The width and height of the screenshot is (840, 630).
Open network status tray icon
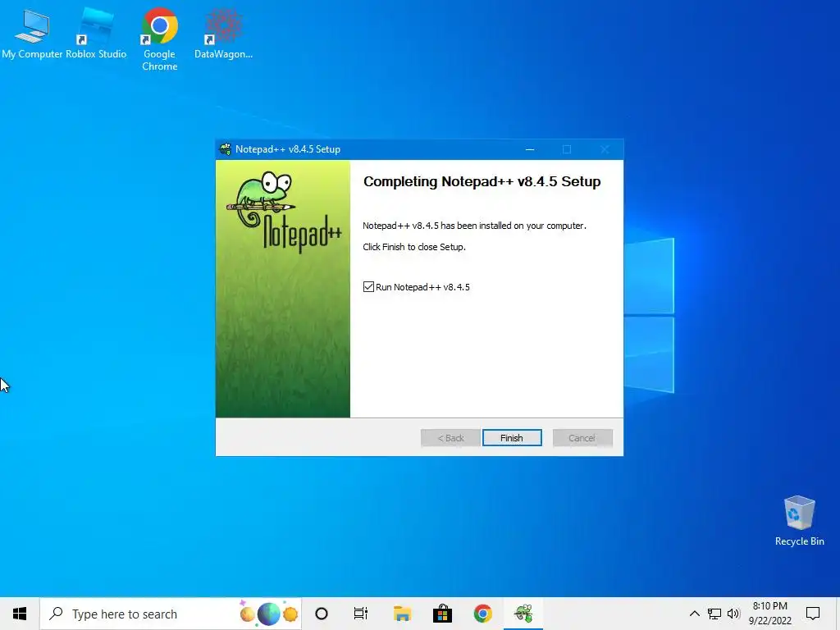click(x=714, y=614)
